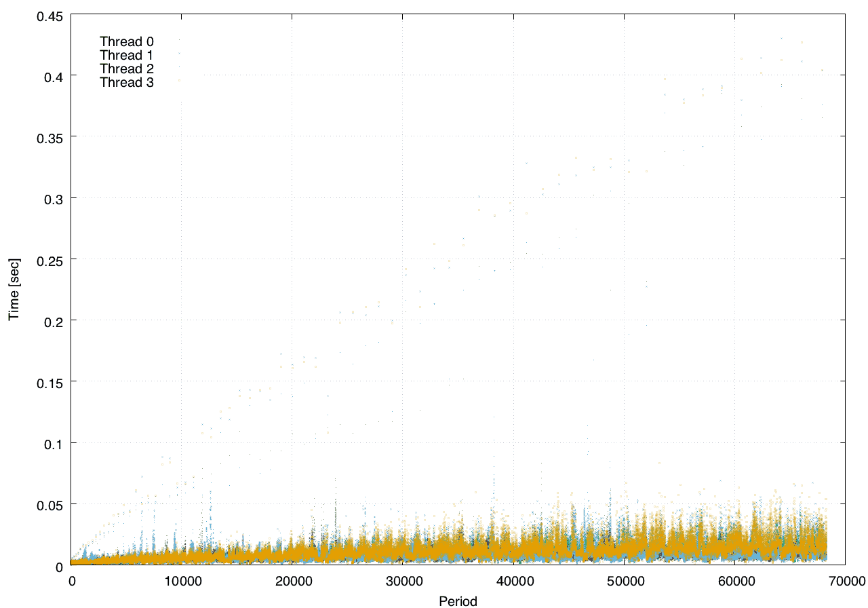Click the 30000 x-axis tick label
The width and height of the screenshot is (868, 608).
(x=403, y=581)
